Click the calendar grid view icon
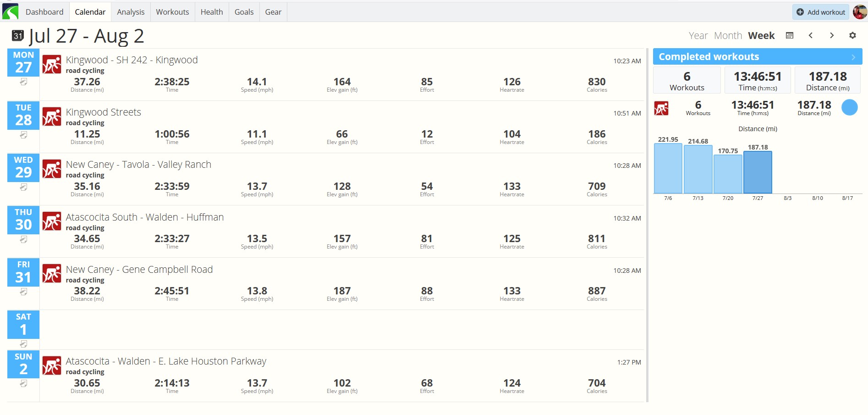The height and width of the screenshot is (415, 868). pyautogui.click(x=790, y=35)
